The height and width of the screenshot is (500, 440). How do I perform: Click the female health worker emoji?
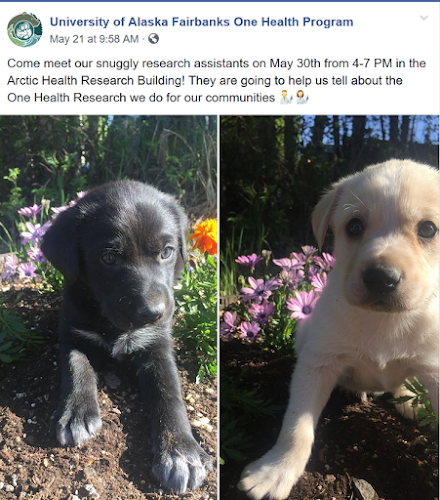[x=302, y=97]
